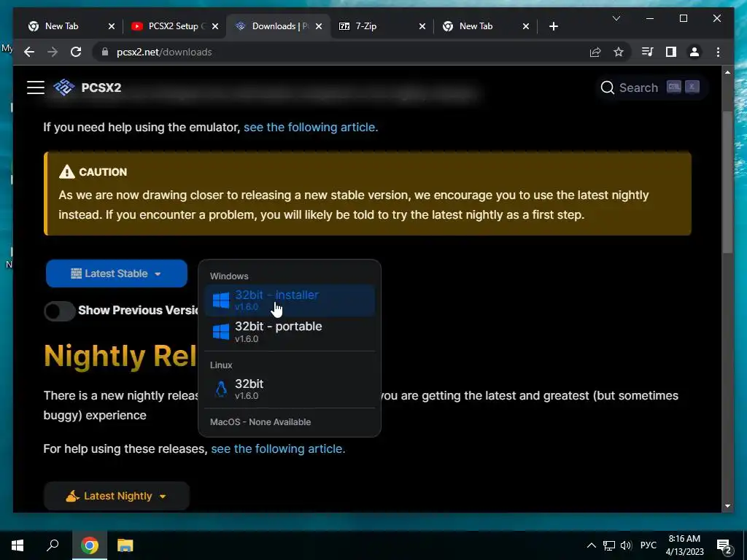
Task: Click the PCSX2 site title text
Action: (x=101, y=87)
